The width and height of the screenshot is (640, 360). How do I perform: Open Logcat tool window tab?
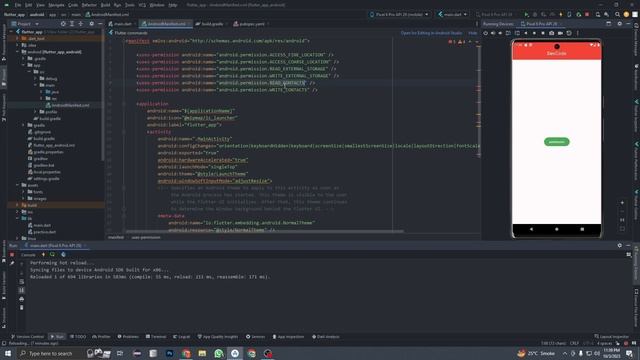pyautogui.click(x=182, y=337)
